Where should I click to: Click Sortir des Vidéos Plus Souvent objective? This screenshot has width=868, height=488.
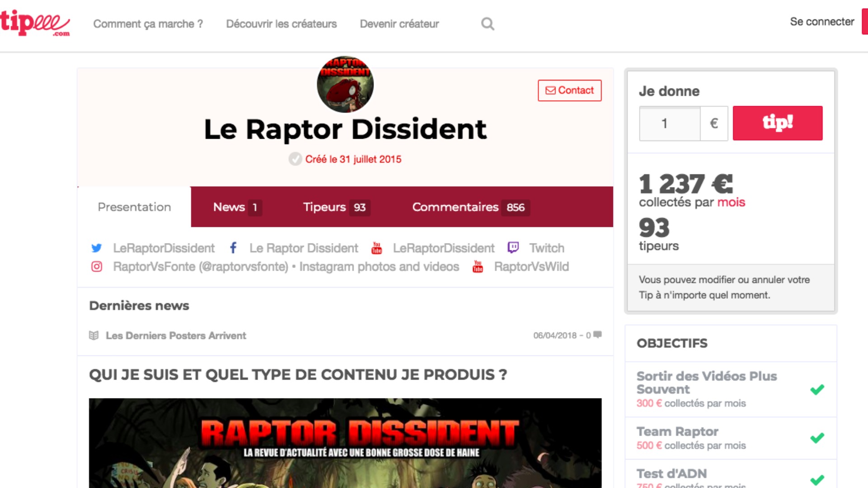tap(707, 383)
